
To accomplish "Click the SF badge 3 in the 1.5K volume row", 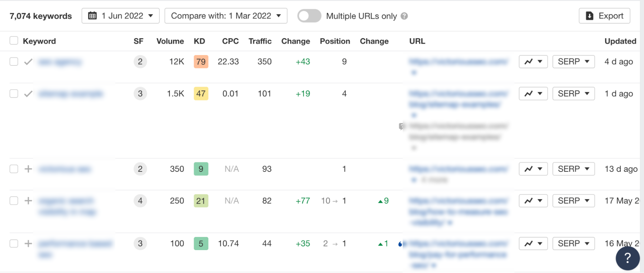I will click(140, 93).
